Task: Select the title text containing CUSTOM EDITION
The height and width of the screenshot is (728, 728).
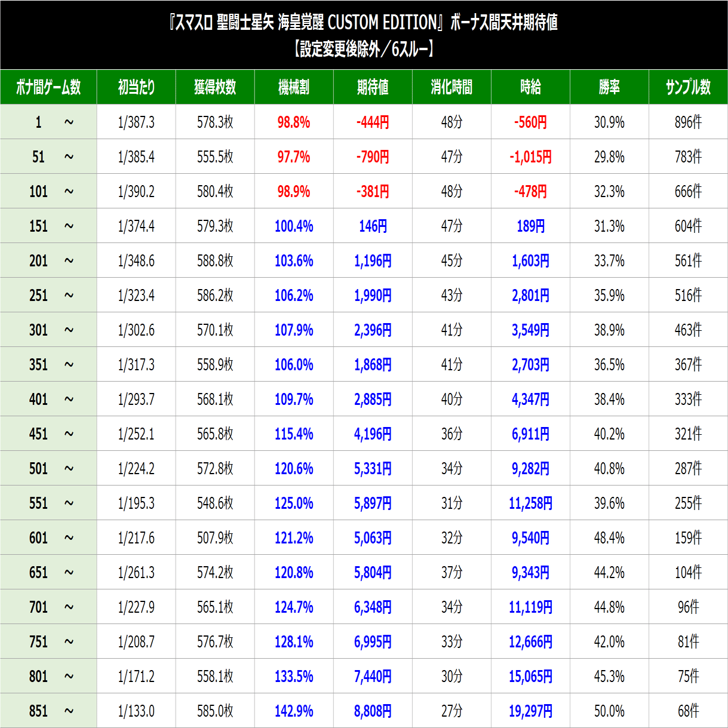Action: coord(364,23)
